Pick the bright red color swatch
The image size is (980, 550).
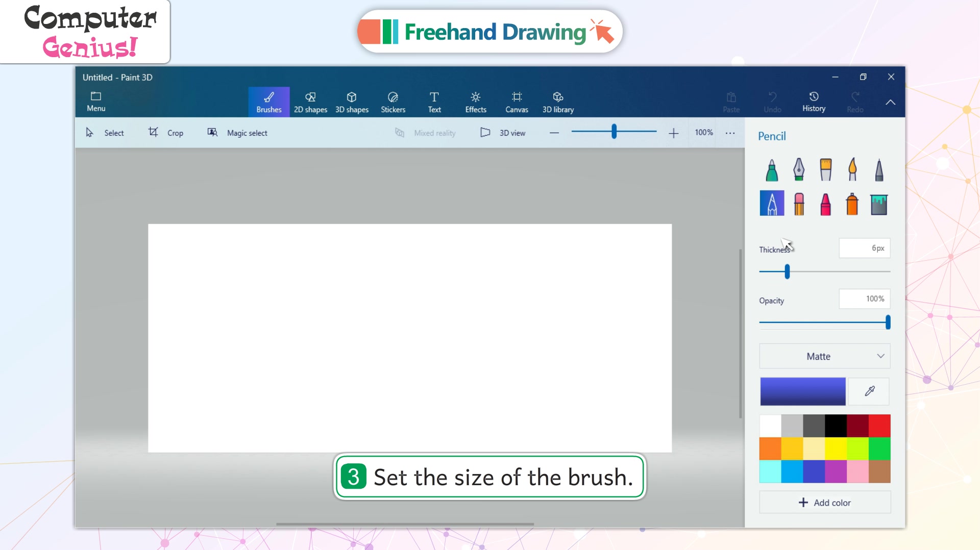[879, 426]
